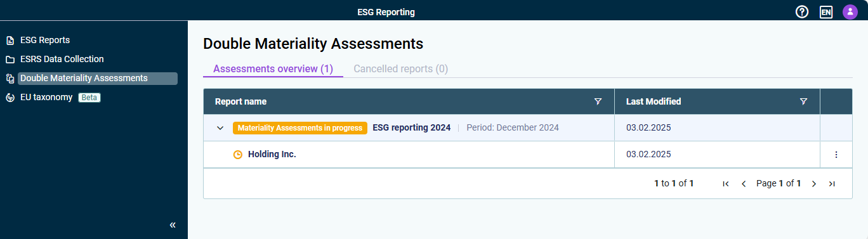Screen dimensions: 868x239
Task: Collapse the ESG reporting 2024 row
Action: click(220, 128)
